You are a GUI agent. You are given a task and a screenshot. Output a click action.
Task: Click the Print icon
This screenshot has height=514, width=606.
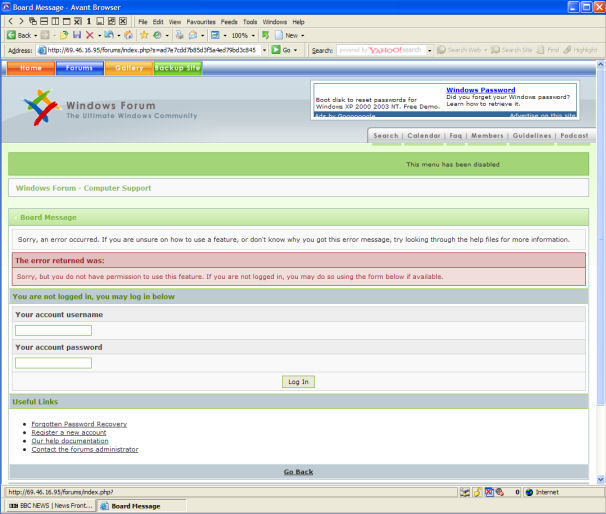pos(179,35)
